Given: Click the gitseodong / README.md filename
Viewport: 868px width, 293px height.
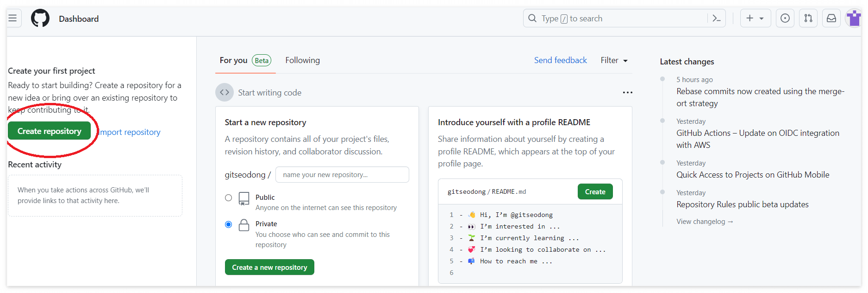Looking at the screenshot, I should click(x=487, y=191).
